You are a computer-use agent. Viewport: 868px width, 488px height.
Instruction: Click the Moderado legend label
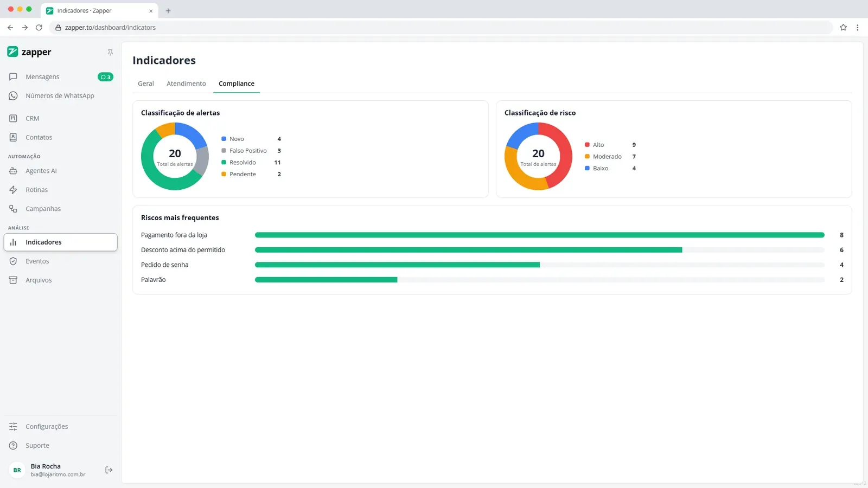tap(607, 157)
